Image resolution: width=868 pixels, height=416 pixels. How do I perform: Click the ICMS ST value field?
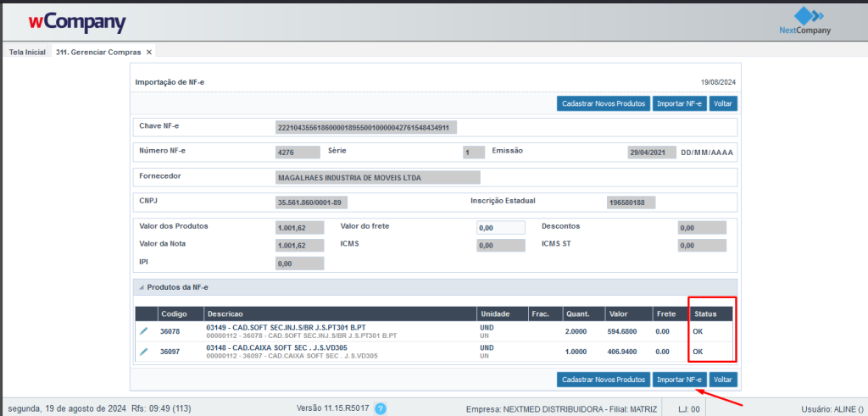pyautogui.click(x=702, y=246)
